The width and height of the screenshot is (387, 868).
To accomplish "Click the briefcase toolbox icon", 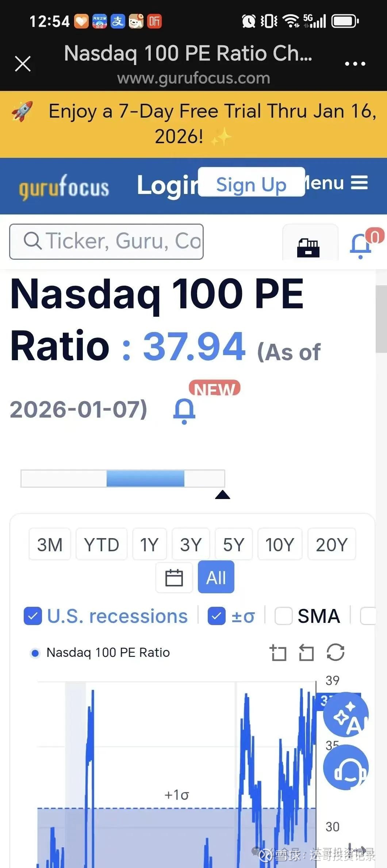I will pyautogui.click(x=309, y=248).
